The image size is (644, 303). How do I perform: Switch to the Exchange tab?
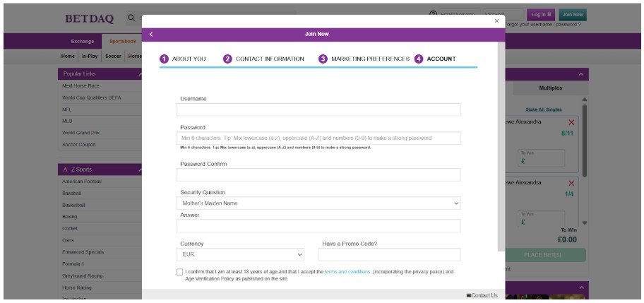click(x=83, y=42)
